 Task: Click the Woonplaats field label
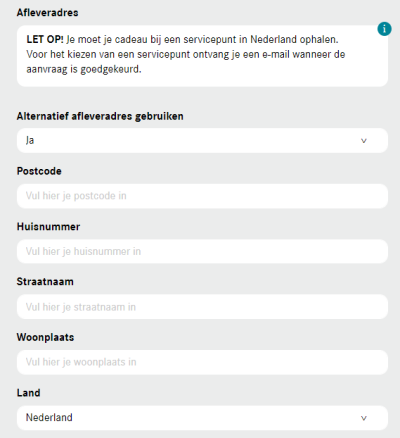click(x=45, y=337)
